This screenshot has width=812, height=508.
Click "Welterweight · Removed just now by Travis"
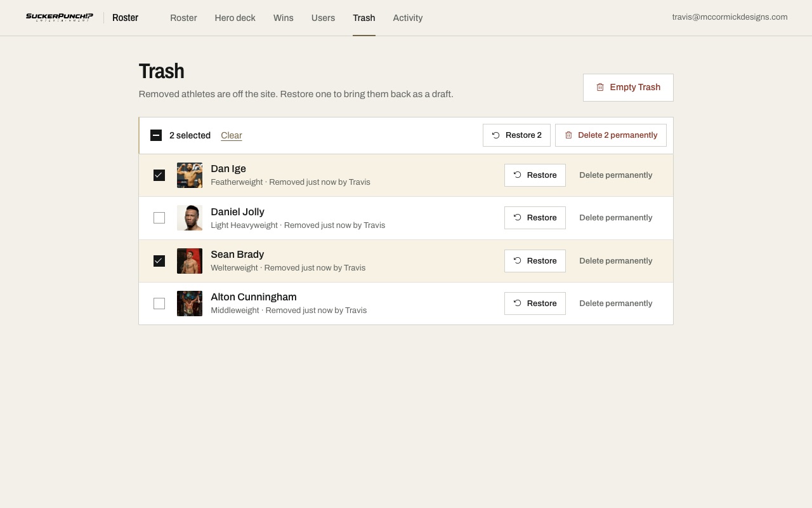288,268
